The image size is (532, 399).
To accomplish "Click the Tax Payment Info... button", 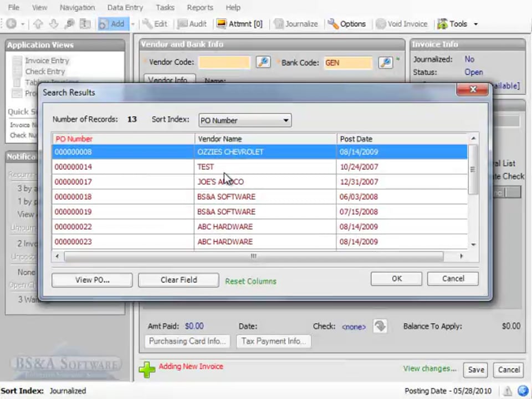I will pyautogui.click(x=274, y=341).
